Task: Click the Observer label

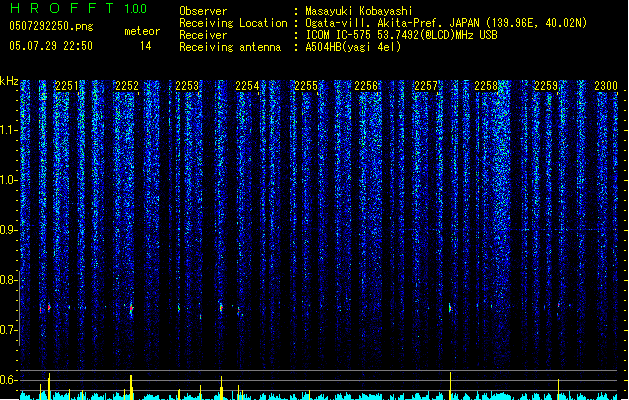Action: click(203, 11)
